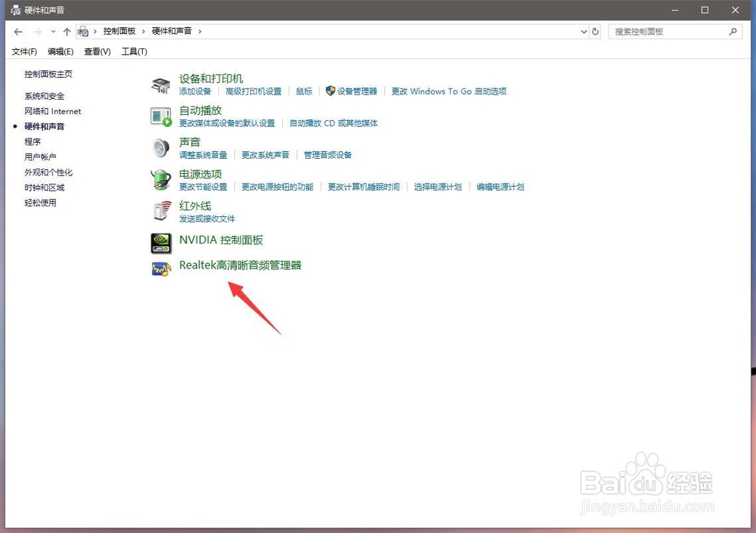Image resolution: width=756 pixels, height=533 pixels.
Task: Launch NVIDIA 控制面板 icon
Action: [160, 243]
